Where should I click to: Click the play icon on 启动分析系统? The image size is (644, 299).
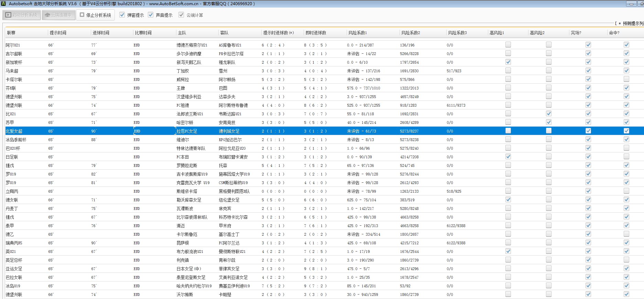(x=8, y=15)
